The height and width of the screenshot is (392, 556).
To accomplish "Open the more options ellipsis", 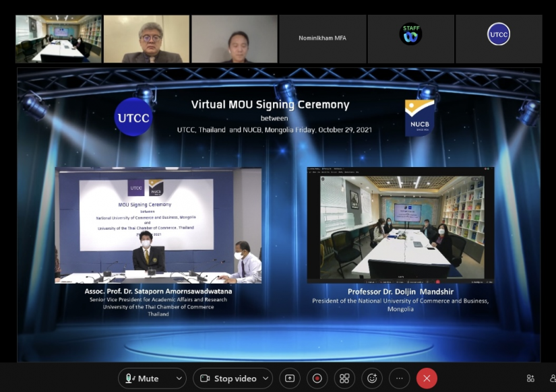I will (399, 379).
